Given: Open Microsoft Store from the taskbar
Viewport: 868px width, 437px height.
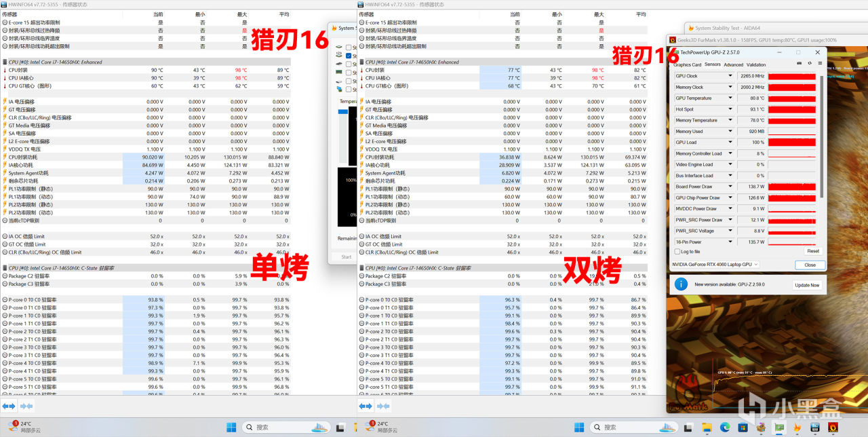Looking at the screenshot, I should tap(743, 427).
